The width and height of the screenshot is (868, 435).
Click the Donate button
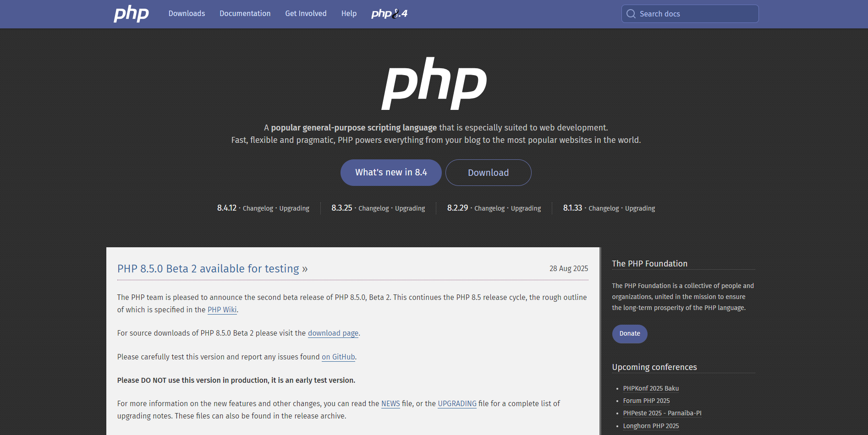tap(630, 334)
